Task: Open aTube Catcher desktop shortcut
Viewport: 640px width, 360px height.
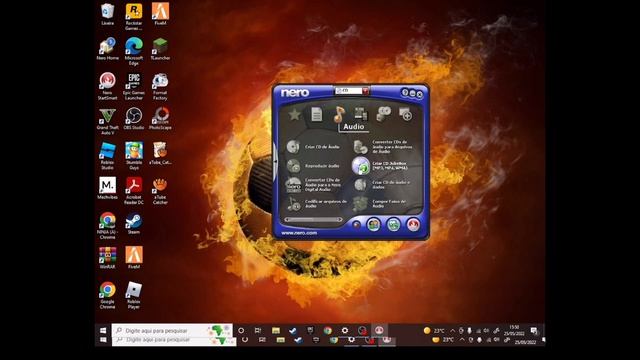Action: pos(160,191)
